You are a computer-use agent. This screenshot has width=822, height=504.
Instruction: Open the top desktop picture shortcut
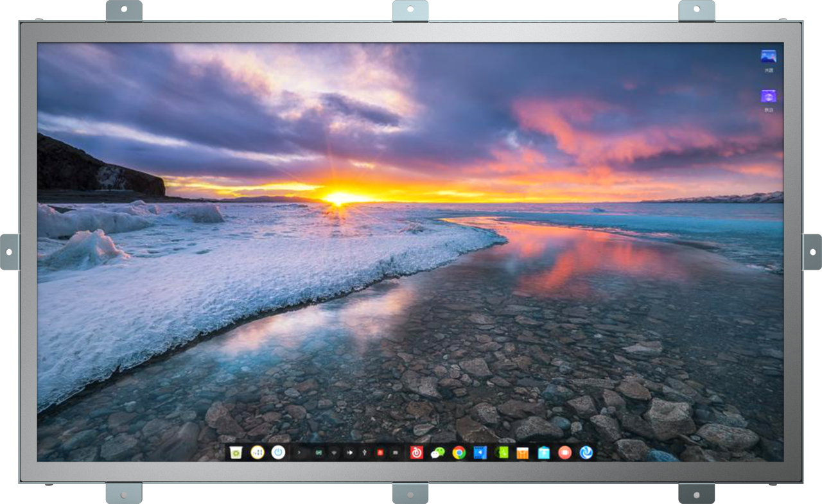click(x=769, y=56)
